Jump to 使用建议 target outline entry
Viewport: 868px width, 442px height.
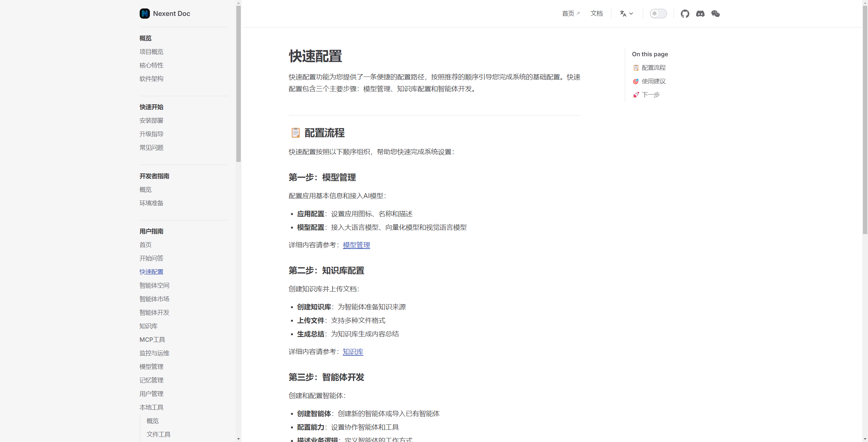(653, 81)
